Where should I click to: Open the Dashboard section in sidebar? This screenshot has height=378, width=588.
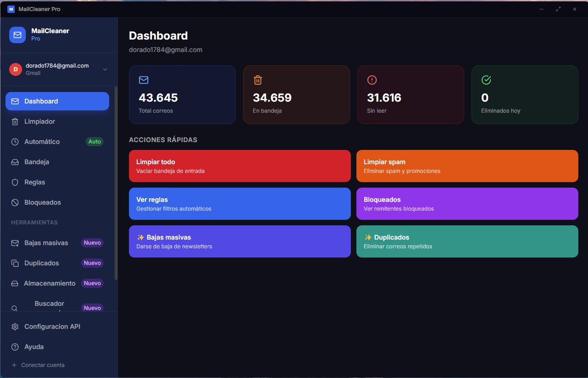(57, 101)
